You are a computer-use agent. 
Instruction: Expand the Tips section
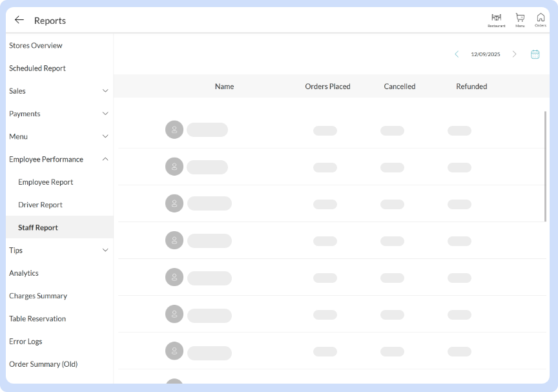(105, 251)
